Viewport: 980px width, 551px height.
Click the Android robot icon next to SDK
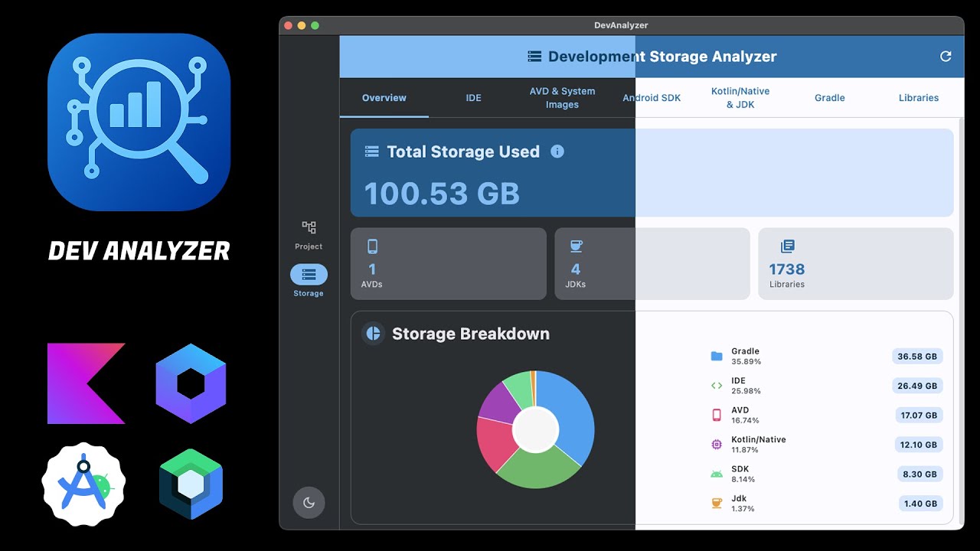pos(716,473)
